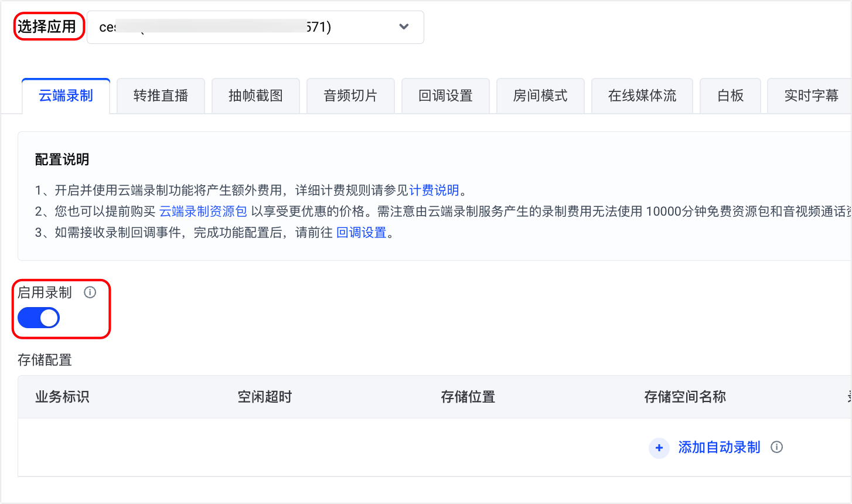Viewport: 852px width, 504px height.
Task: Click the 存储位置 column header
Action: coord(468,397)
